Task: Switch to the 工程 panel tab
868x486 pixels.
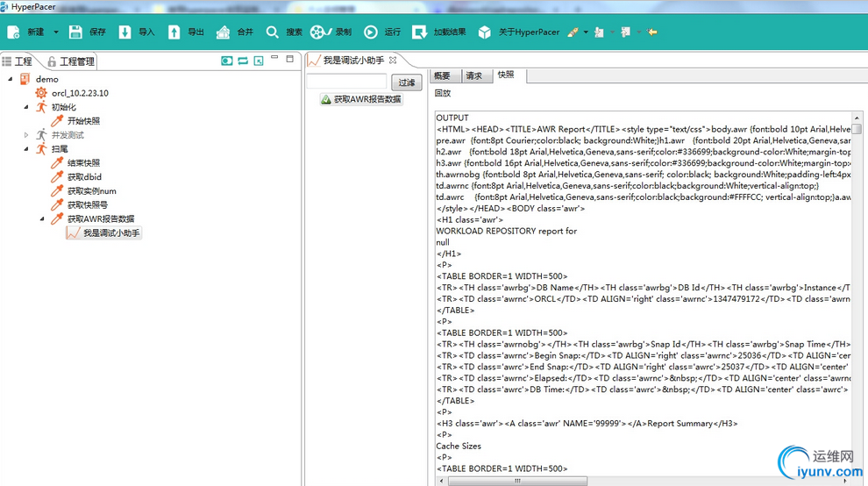Action: (18, 61)
